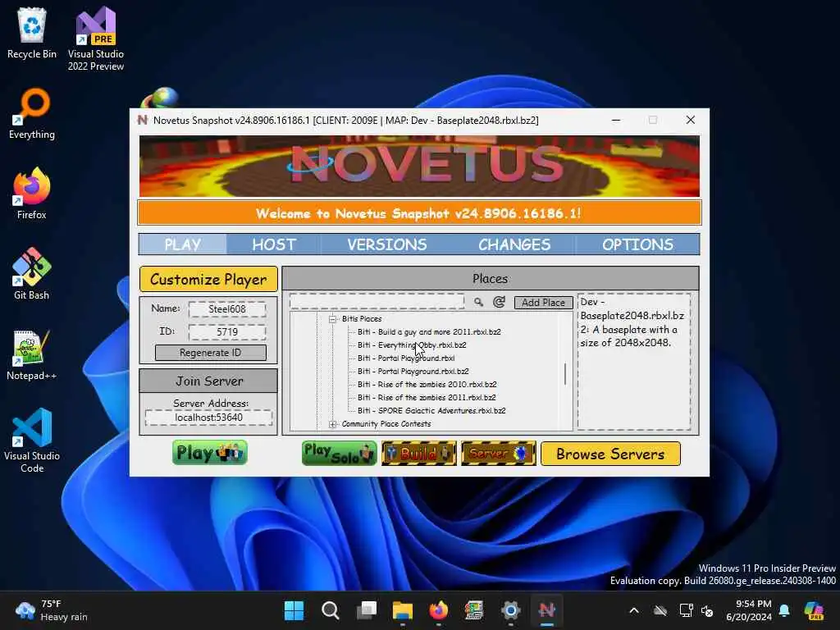Viewport: 840px width, 630px height.
Task: Click the places list vertical scrollbar
Action: tap(565, 373)
